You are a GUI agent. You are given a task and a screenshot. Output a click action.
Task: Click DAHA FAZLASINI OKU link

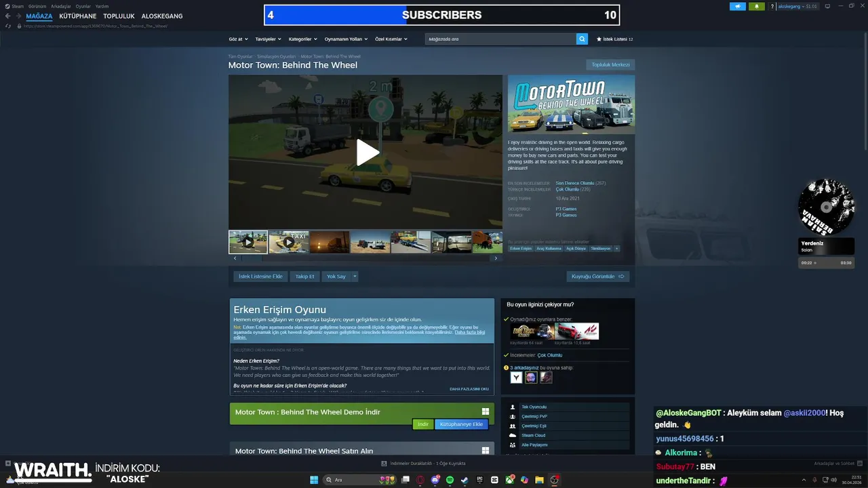[469, 389]
